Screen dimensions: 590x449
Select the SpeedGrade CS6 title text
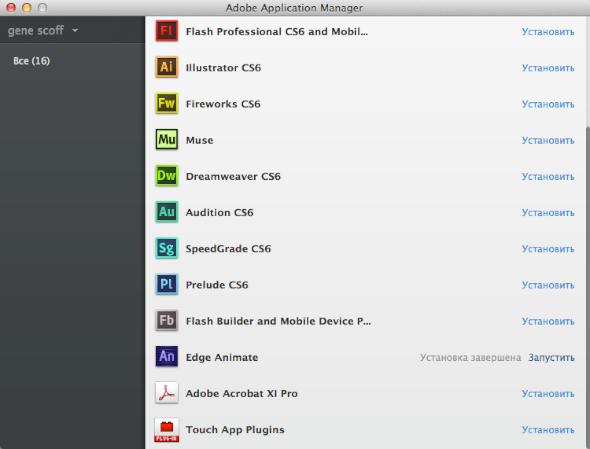(x=228, y=249)
